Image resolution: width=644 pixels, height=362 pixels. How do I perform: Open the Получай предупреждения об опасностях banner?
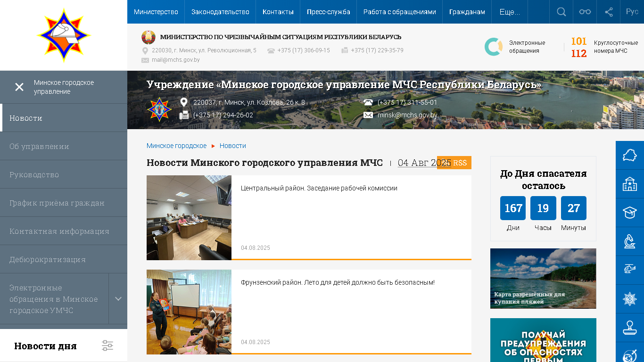tap(543, 340)
